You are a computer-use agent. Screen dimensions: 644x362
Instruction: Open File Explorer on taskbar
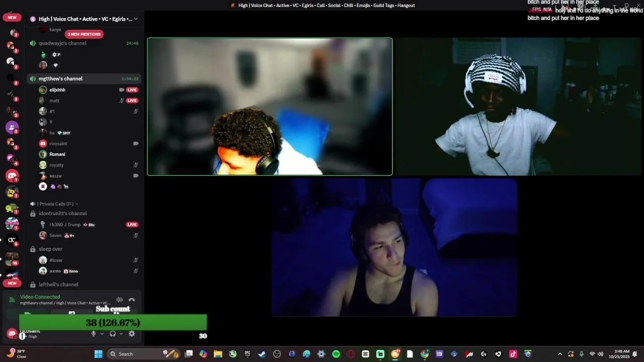[218, 354]
